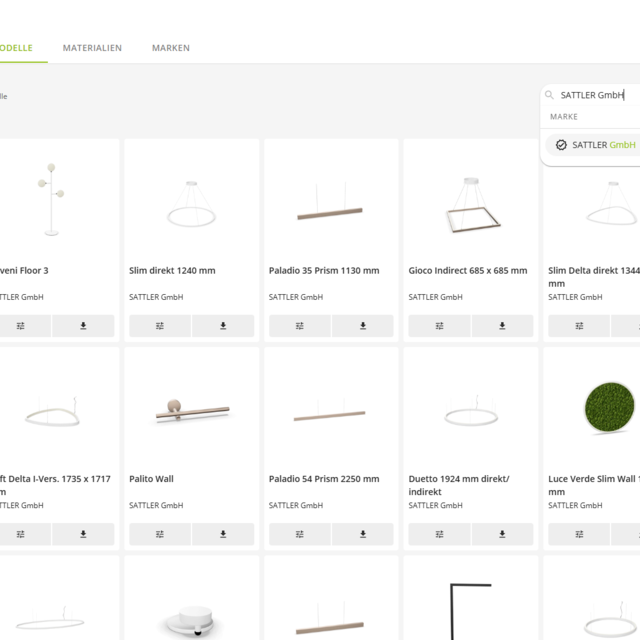Open configure options for Gioco Indirect 685 x 685 mm
This screenshot has height=640, width=640.
tap(439, 326)
